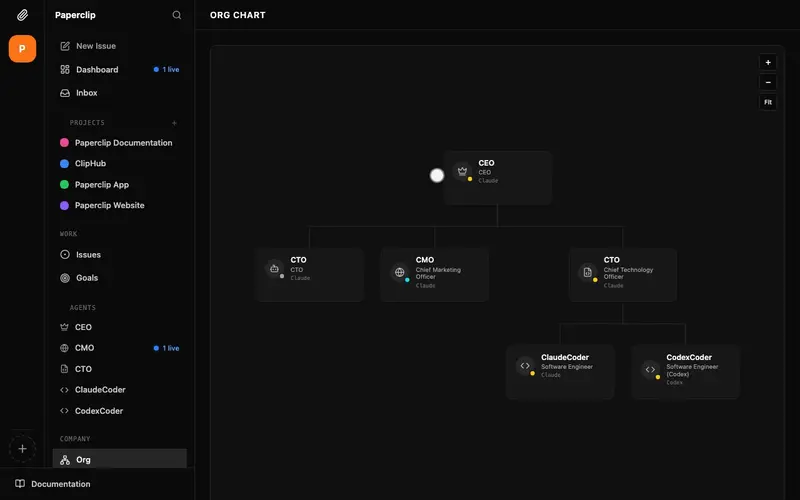
Task: Select the ClaudeCoder node in org chart
Action: (x=560, y=372)
